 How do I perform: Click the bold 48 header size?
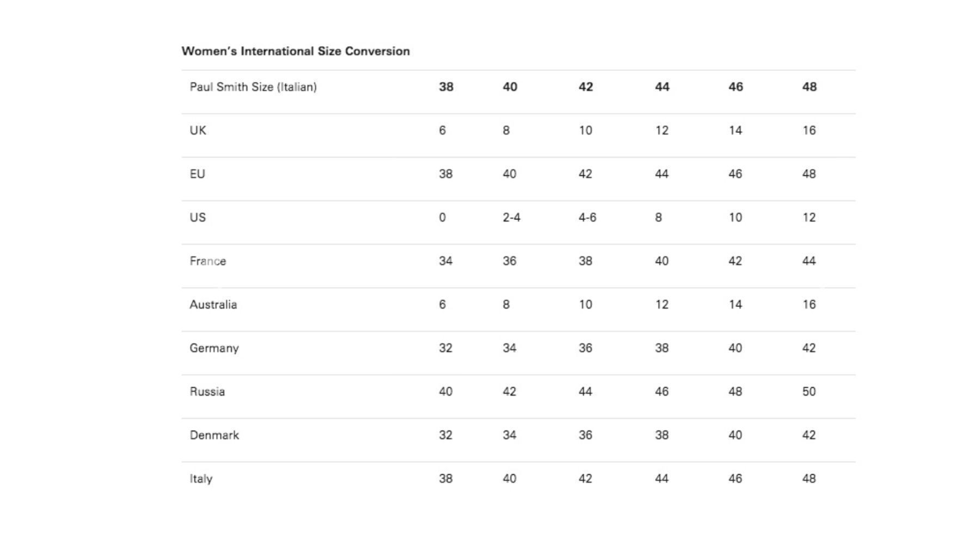(810, 87)
